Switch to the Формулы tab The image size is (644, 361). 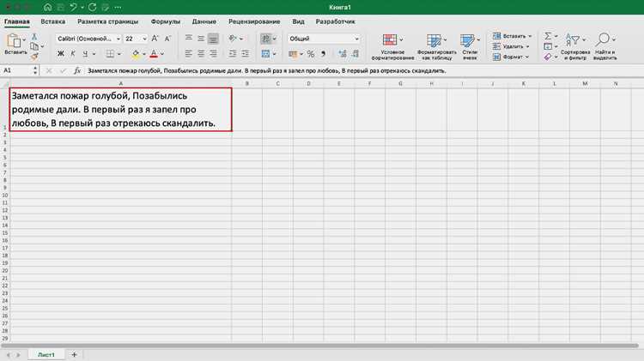165,21
